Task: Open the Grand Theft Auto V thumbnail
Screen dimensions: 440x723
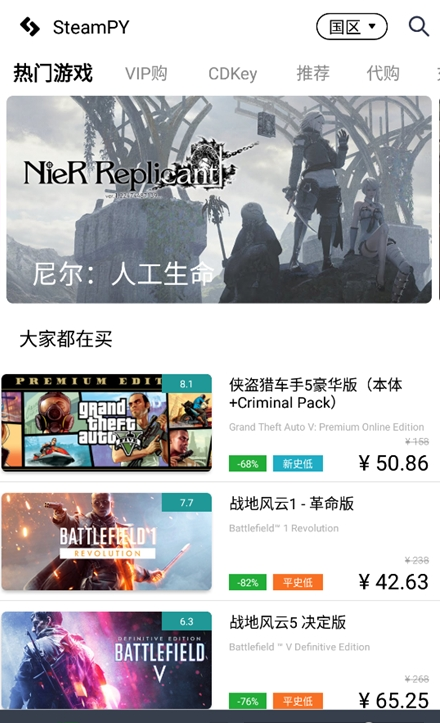Action: click(x=107, y=423)
